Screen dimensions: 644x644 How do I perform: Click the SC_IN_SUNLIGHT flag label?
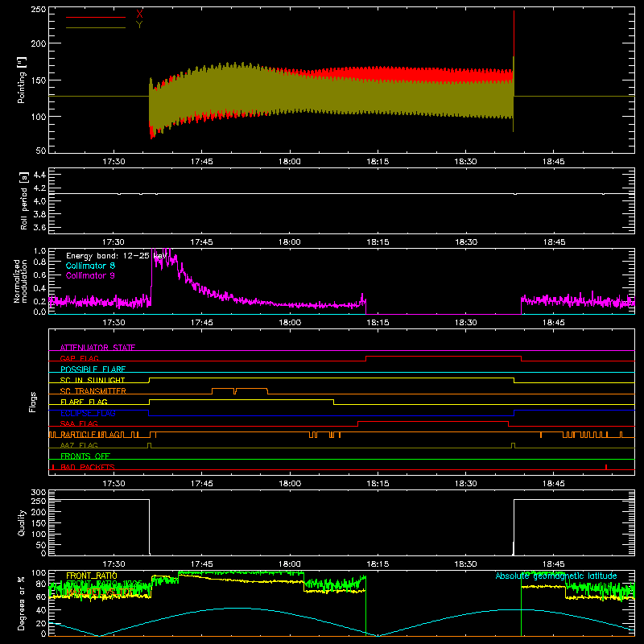coord(93,380)
